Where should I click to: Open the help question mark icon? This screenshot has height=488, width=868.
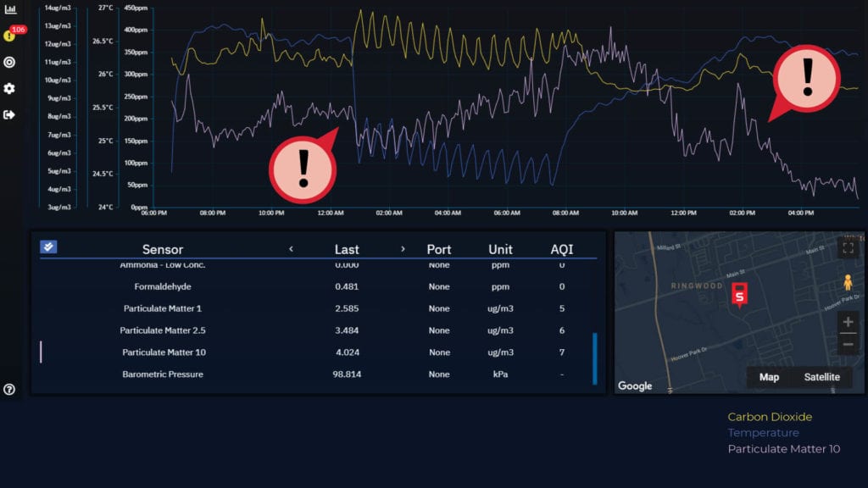tap(9, 390)
